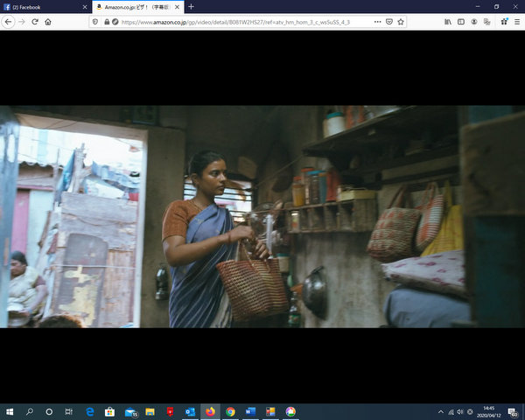The image size is (525, 420).
Task: Close the Facebook tab
Action: click(85, 7)
